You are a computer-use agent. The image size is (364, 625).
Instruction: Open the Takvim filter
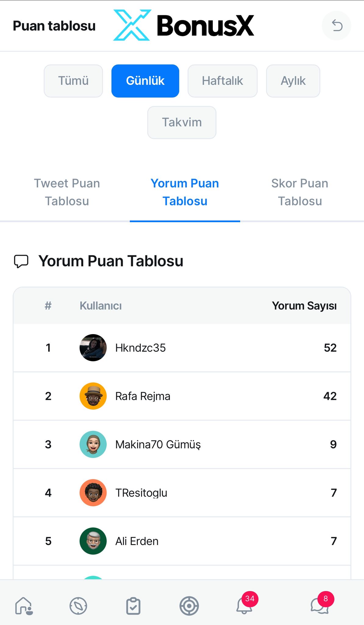click(182, 122)
